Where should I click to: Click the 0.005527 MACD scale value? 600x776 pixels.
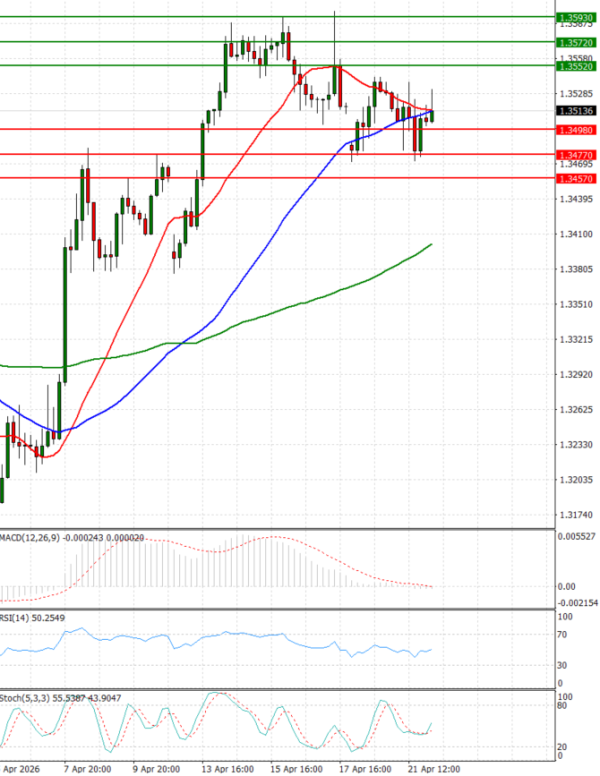(575, 538)
